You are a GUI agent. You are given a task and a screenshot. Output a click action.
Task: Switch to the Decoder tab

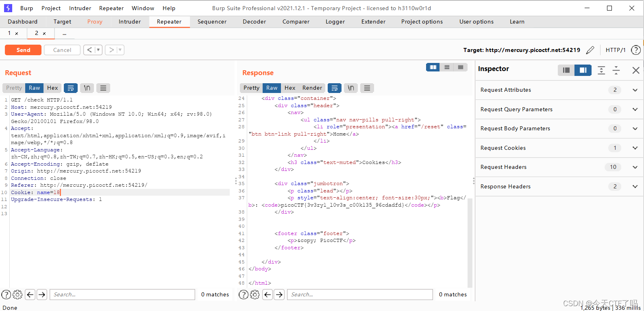pos(254,22)
